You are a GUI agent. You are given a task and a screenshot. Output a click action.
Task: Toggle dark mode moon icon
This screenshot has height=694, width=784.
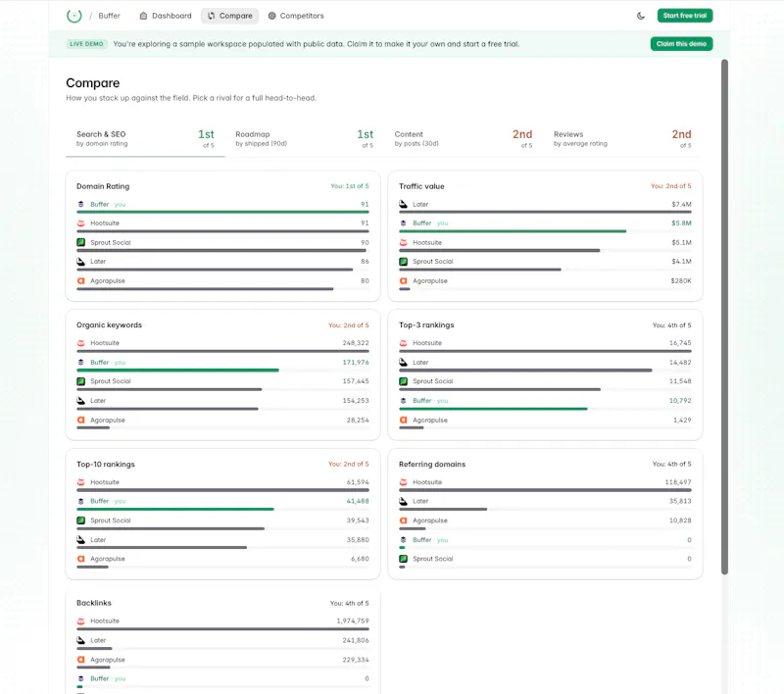pyautogui.click(x=641, y=16)
